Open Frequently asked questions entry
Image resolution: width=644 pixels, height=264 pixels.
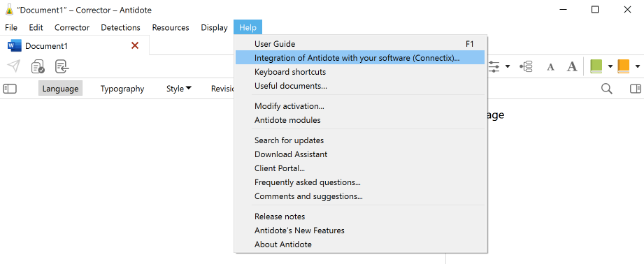(360, 182)
